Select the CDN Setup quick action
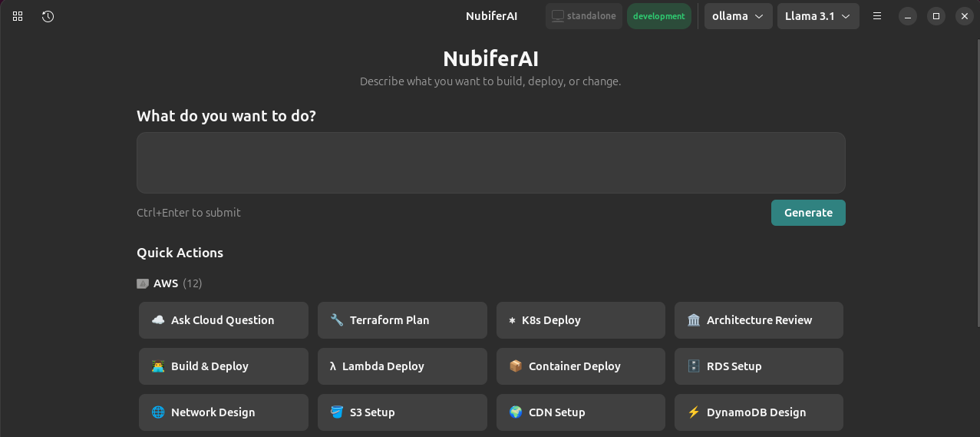Viewport: 980px width, 437px height. tap(581, 412)
